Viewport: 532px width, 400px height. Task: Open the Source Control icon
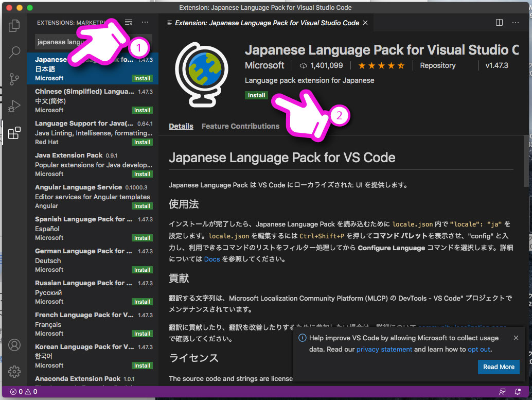[x=14, y=79]
